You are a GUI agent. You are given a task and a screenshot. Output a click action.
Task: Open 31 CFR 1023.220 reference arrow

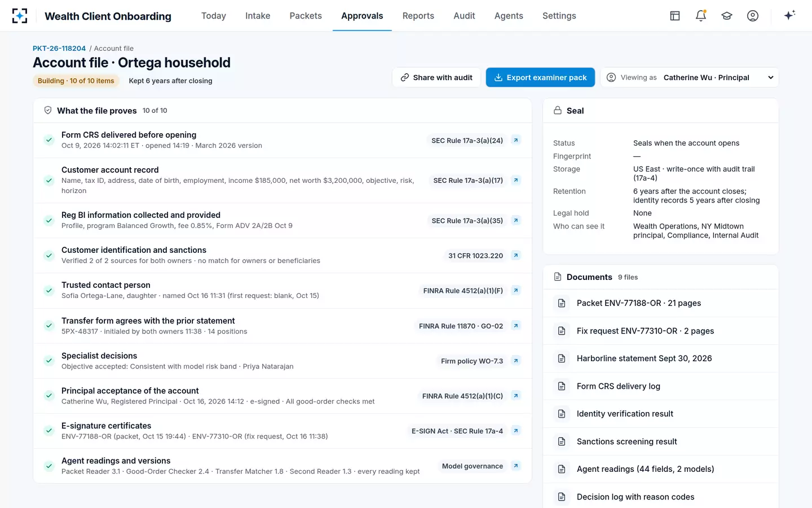coord(515,255)
